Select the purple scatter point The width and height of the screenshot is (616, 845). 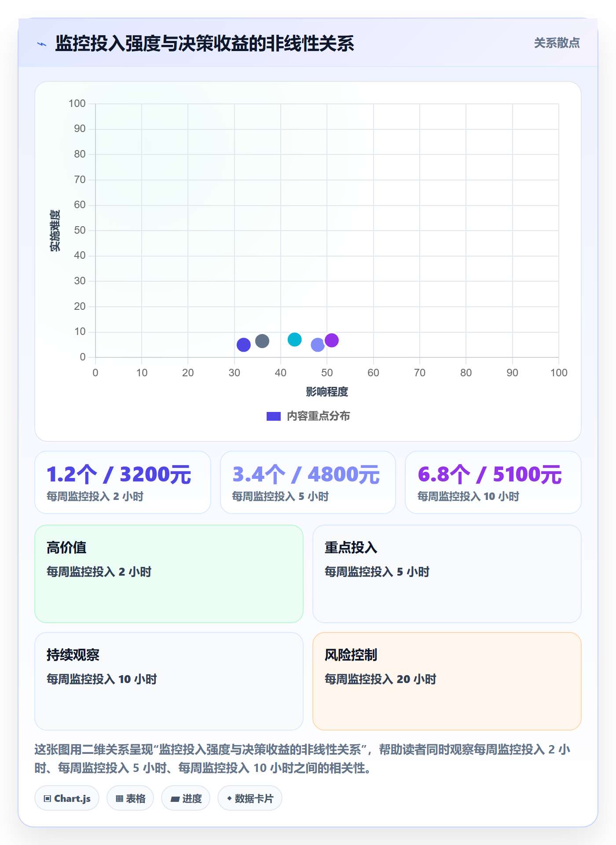[x=332, y=340]
